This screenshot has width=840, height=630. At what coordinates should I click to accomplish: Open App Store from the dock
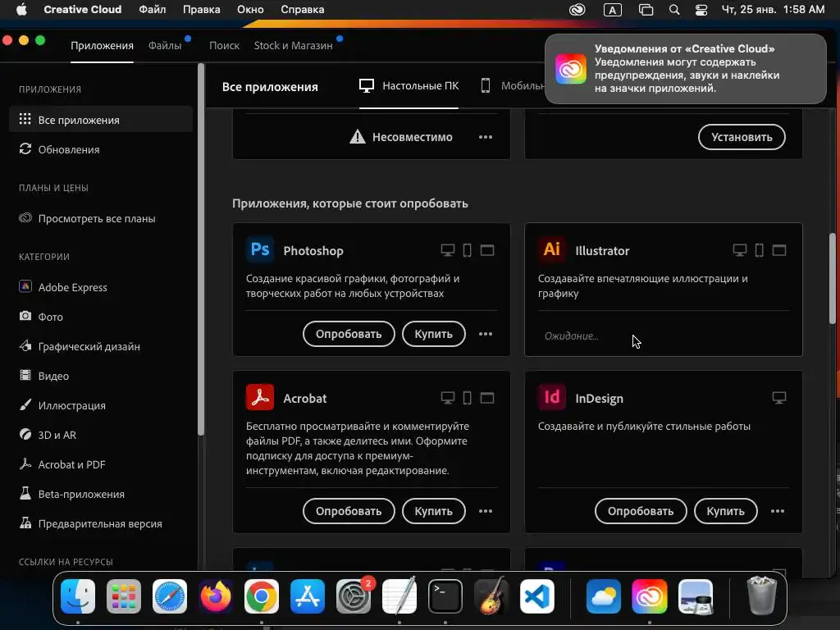308,596
